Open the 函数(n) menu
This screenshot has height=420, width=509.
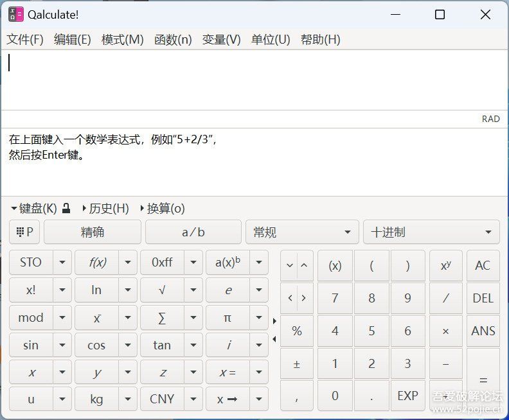pos(173,40)
